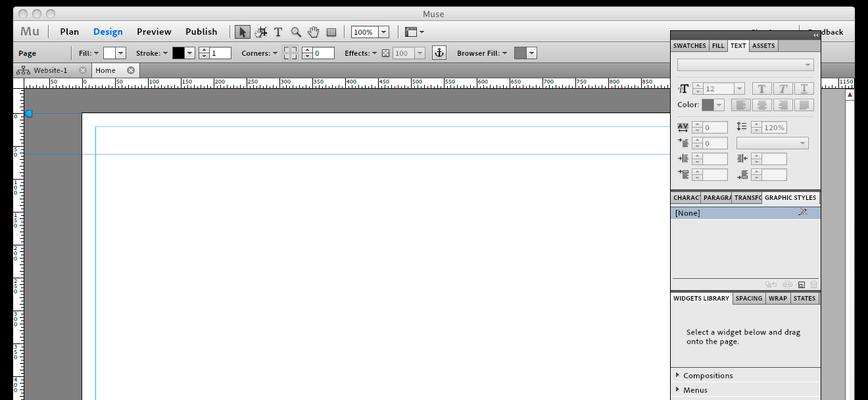Click the space before paragraph icon
The width and height of the screenshot is (868, 400).
point(683,175)
